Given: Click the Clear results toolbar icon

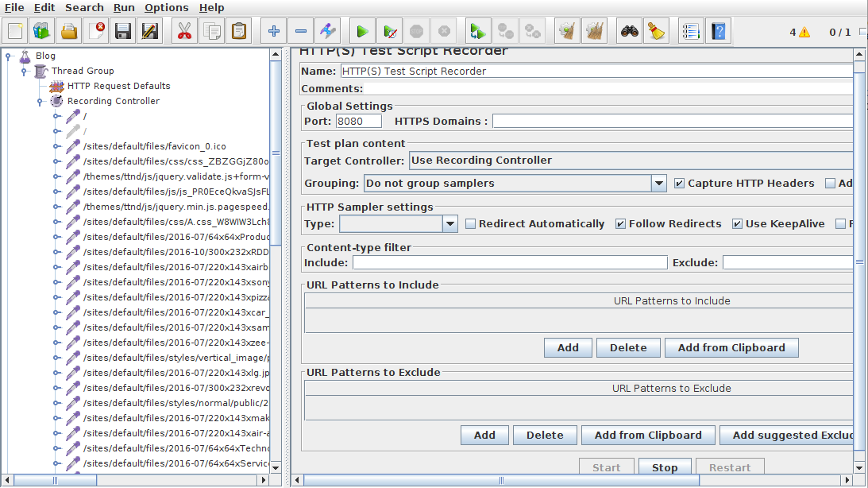Looking at the screenshot, I should click(567, 31).
